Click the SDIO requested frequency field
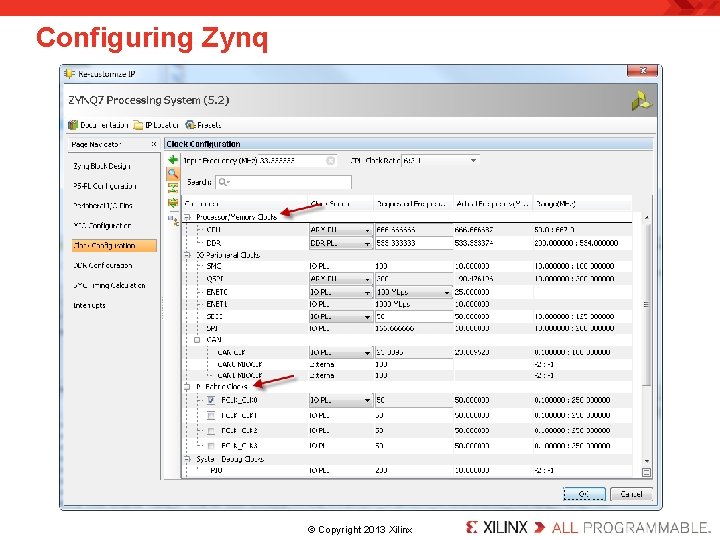Screen dimensions: 720x540 click(x=414, y=317)
